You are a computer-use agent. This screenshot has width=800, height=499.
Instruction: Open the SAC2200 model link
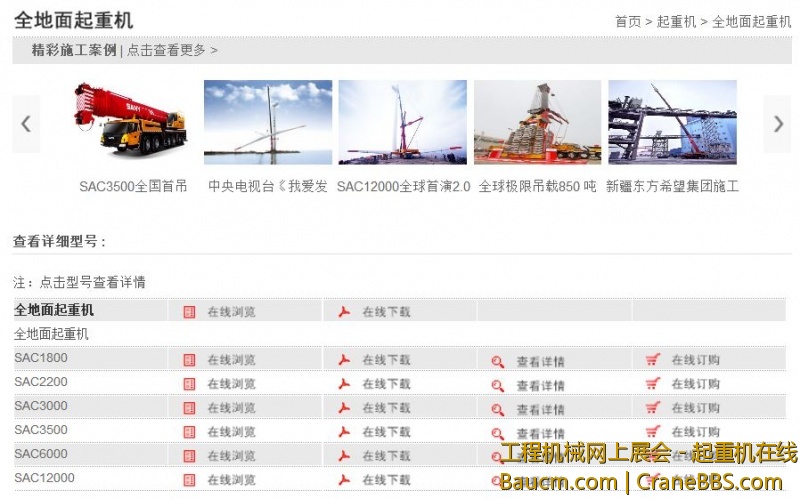point(41,382)
